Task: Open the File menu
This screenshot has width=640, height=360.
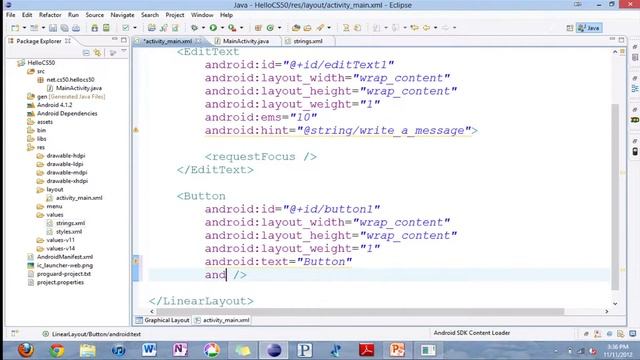Action: (11, 15)
